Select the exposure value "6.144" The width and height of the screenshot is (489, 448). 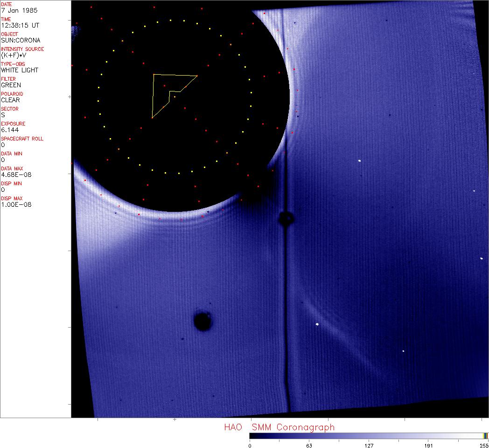(10, 130)
